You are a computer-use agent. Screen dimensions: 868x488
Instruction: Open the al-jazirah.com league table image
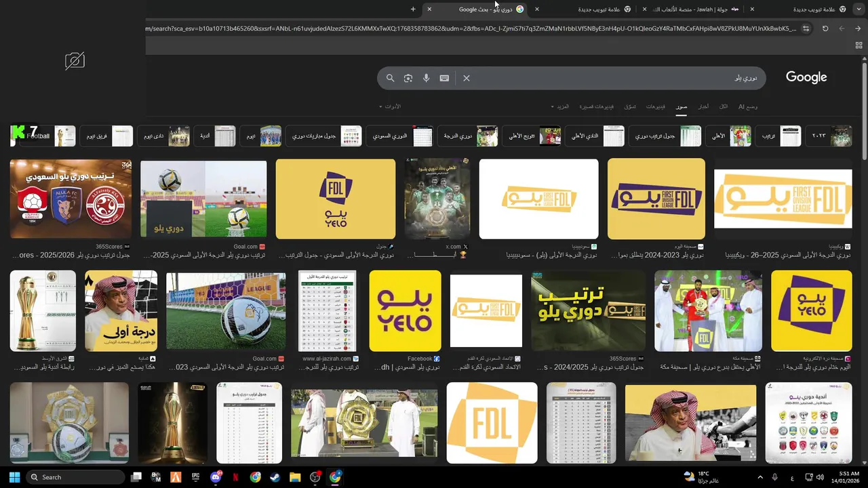tap(327, 310)
